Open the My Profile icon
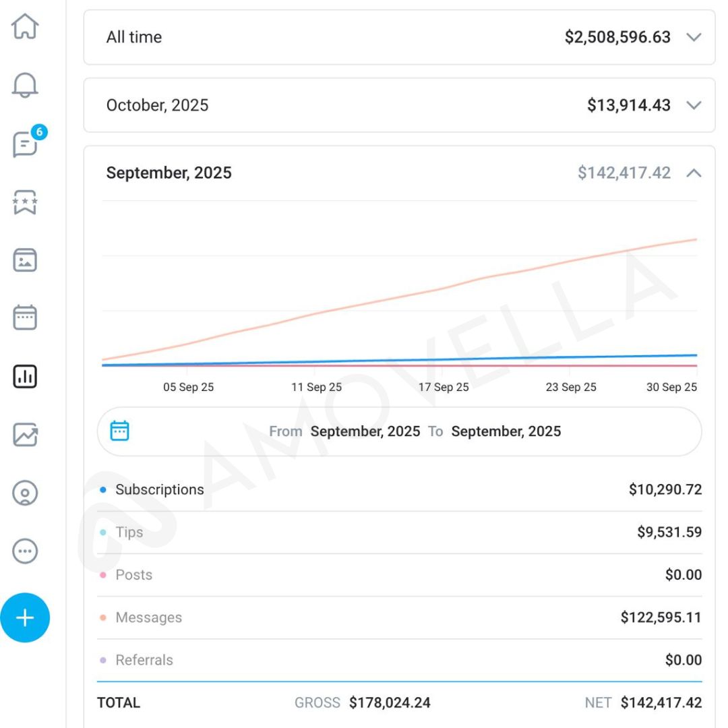The height and width of the screenshot is (728, 728). [x=25, y=493]
